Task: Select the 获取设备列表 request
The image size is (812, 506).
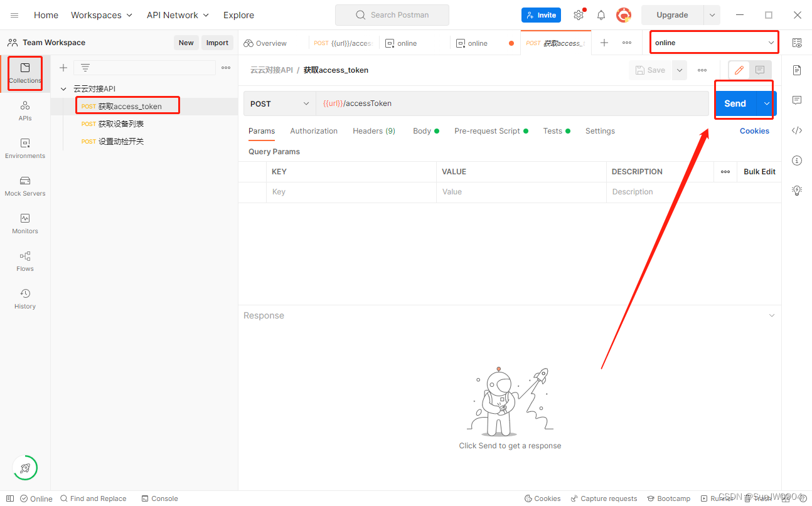Action: [x=121, y=124]
